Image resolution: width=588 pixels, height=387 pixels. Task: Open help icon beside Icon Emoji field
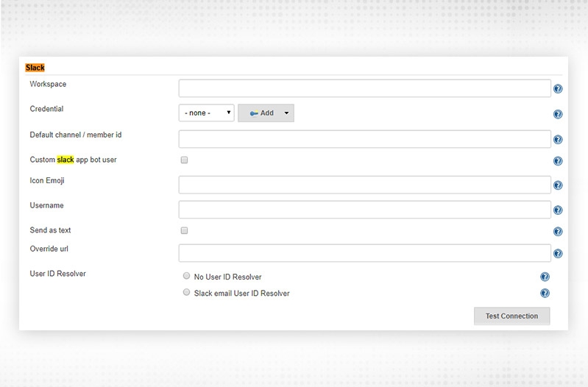point(558,186)
